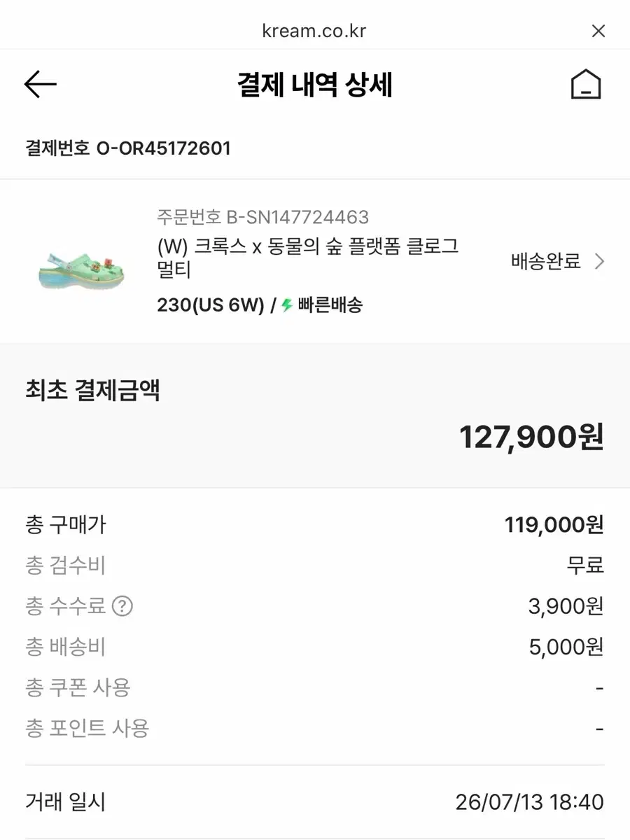Image resolution: width=630 pixels, height=840 pixels.
Task: Select the product name 크록스 x 동물의 숲
Action: 308,258
